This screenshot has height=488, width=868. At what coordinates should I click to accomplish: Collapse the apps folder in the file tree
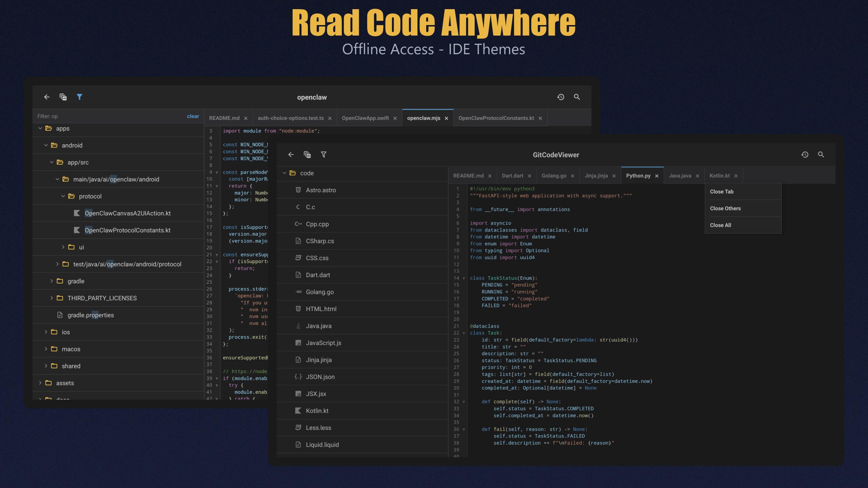[x=40, y=128]
